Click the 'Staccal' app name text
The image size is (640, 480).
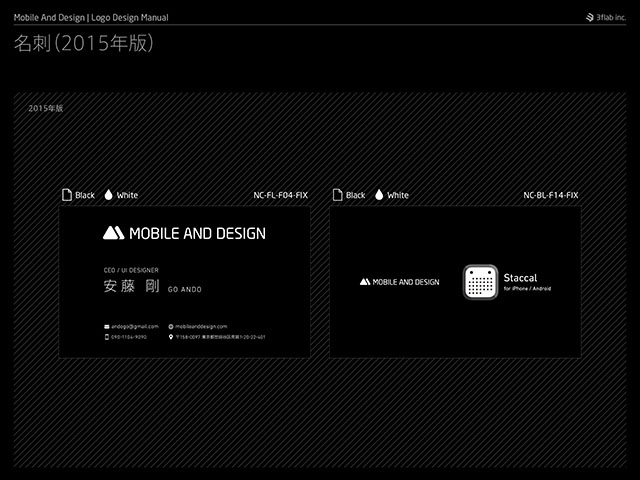tap(520, 278)
